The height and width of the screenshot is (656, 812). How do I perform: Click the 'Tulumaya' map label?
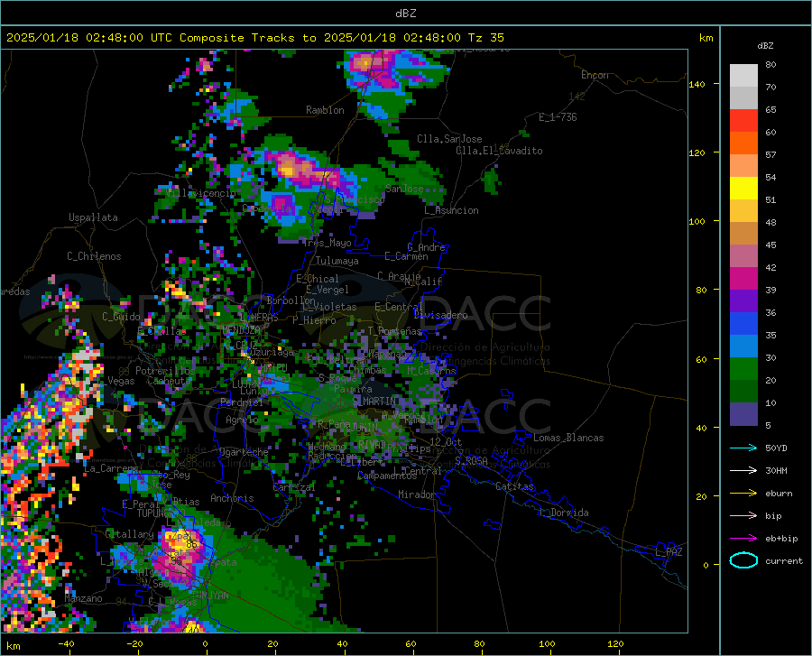pos(337,261)
